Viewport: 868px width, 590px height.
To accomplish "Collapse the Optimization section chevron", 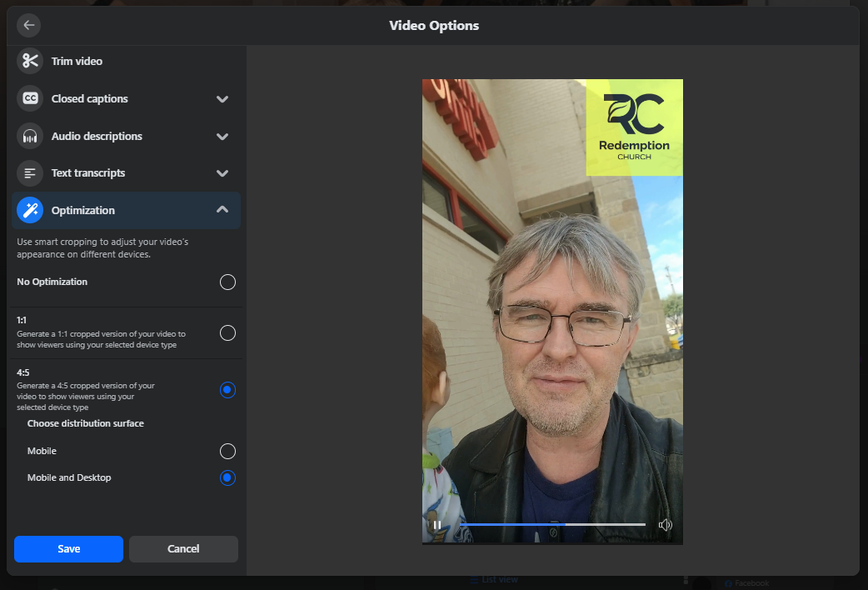I will click(x=222, y=210).
